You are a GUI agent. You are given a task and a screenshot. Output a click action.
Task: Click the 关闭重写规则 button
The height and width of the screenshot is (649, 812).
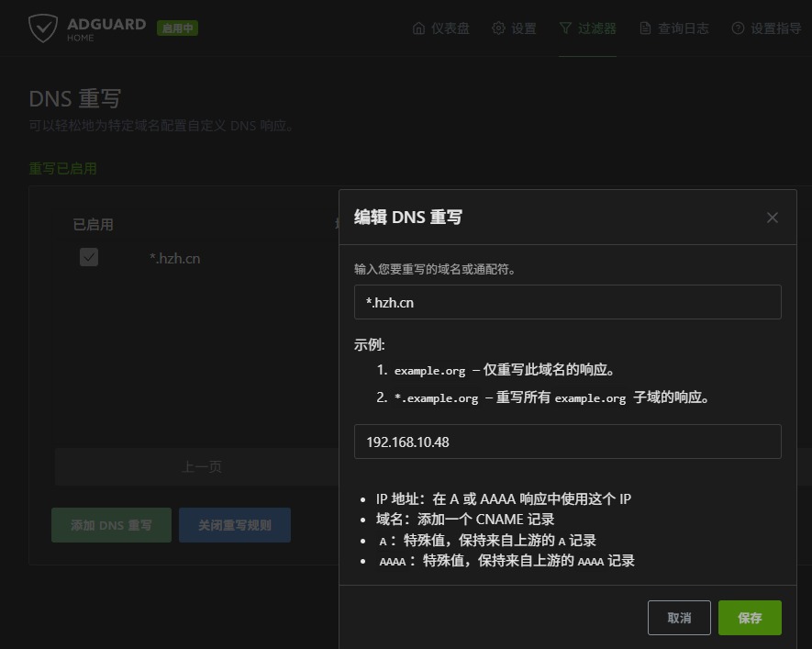coord(235,525)
